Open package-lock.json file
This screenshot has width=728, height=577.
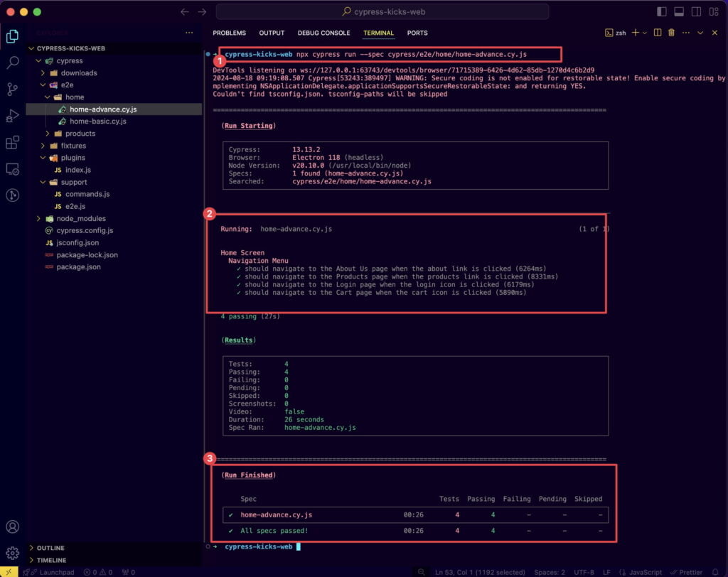coord(114,255)
